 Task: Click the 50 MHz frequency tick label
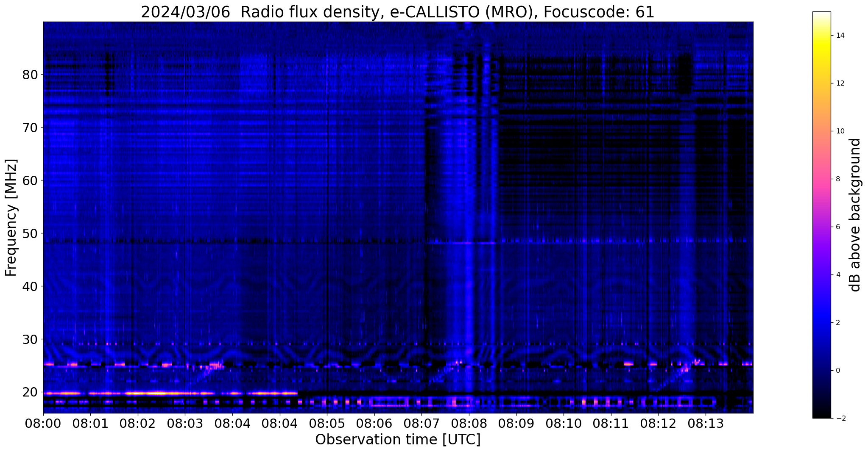click(30, 233)
